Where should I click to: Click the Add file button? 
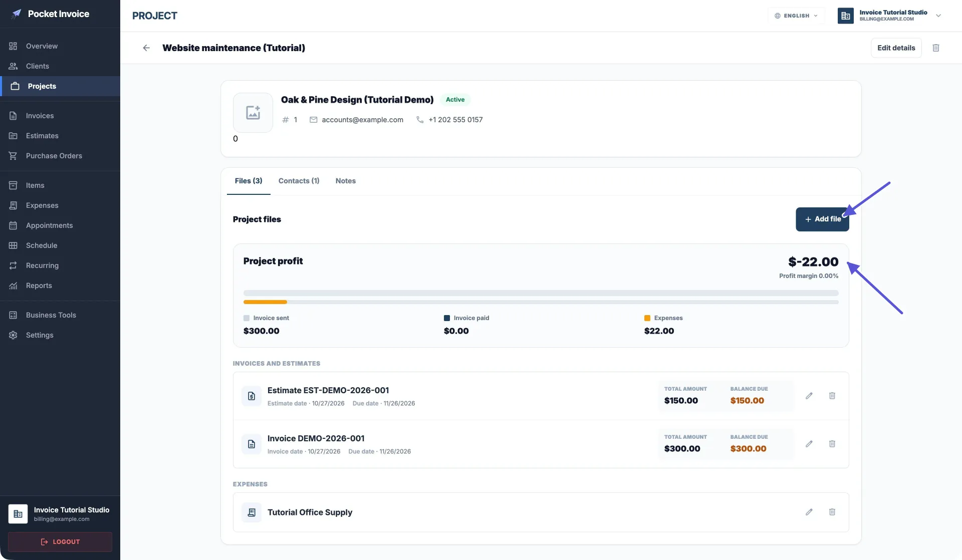coord(822,219)
